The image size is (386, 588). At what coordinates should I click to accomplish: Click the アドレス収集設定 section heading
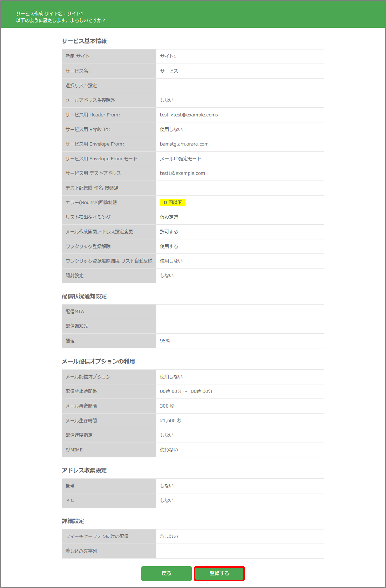tap(84, 470)
